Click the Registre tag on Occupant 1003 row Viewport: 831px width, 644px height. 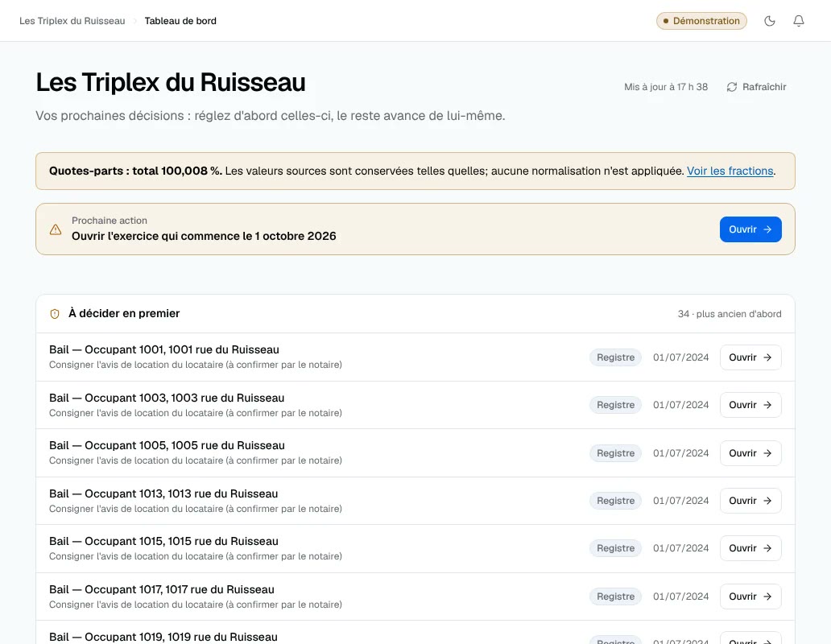[x=615, y=405]
